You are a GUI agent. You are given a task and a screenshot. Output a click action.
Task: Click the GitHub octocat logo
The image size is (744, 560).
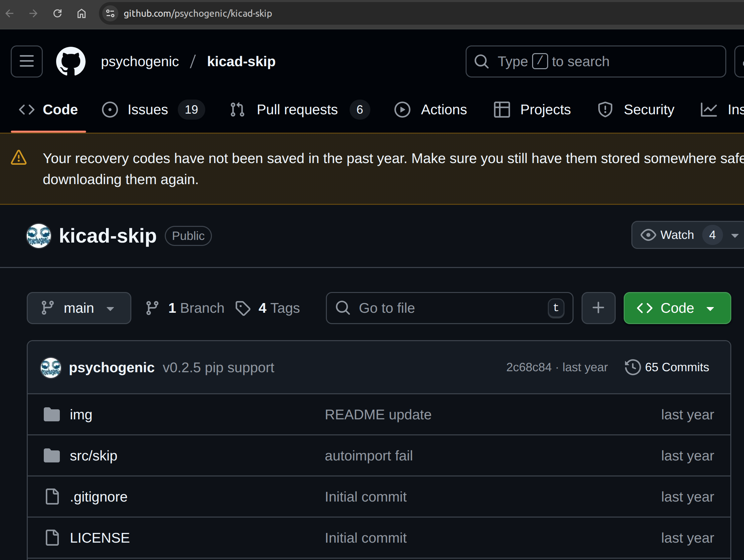click(71, 61)
